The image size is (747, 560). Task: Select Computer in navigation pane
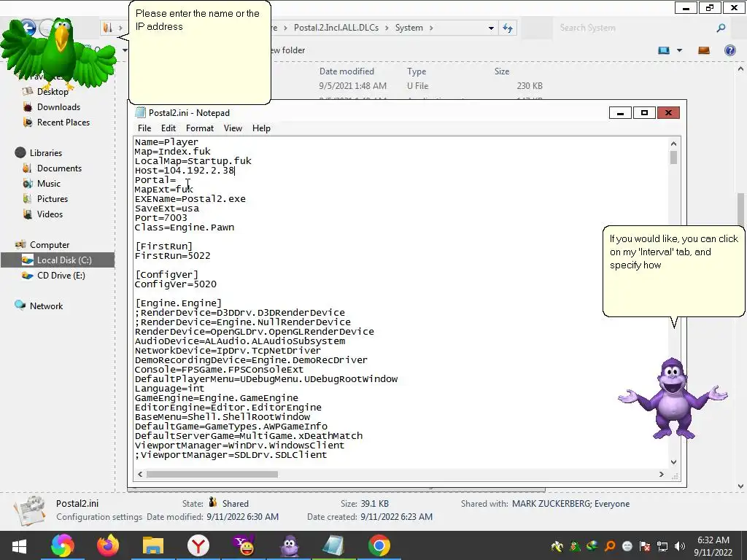pyautogui.click(x=50, y=245)
